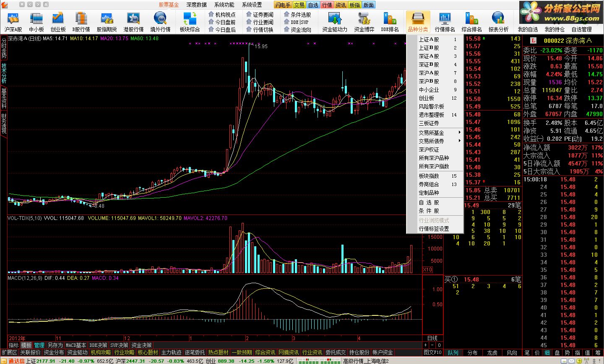Select the DDE决策 template tab

click(98, 345)
